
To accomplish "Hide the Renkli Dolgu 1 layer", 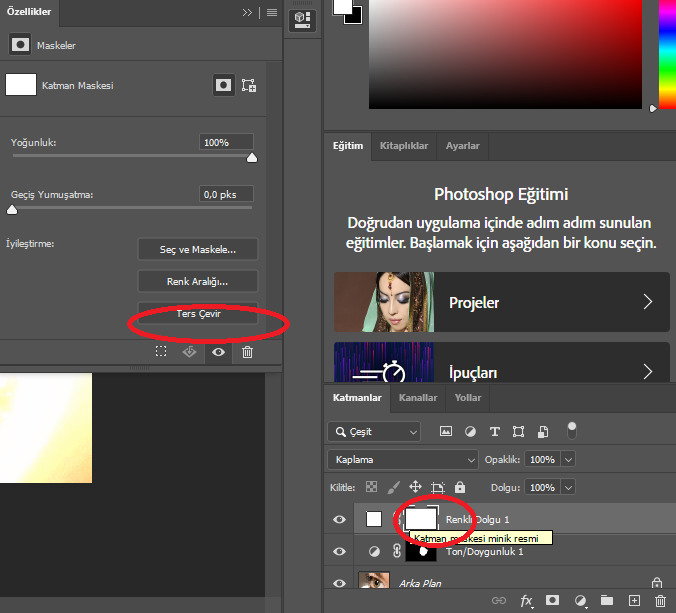I will pos(339,519).
